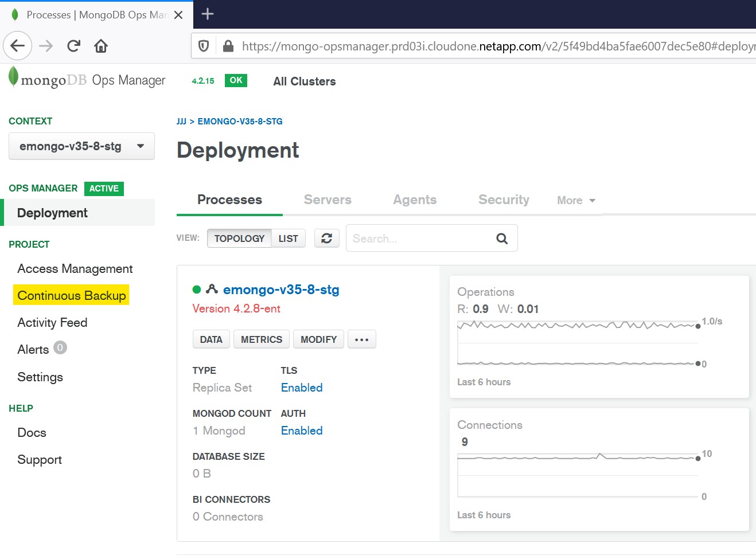This screenshot has width=756, height=559.
Task: Open the emongo-v35-8-stg context dropdown
Action: 81,146
